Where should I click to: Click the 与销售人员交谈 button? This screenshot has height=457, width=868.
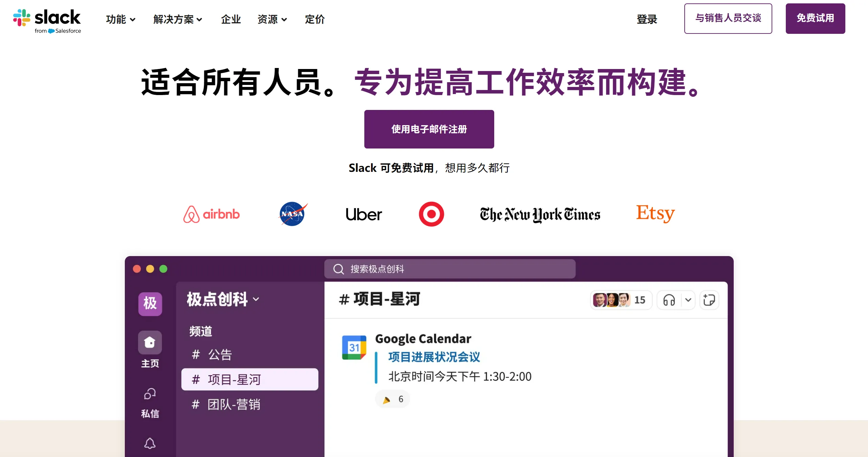click(728, 18)
